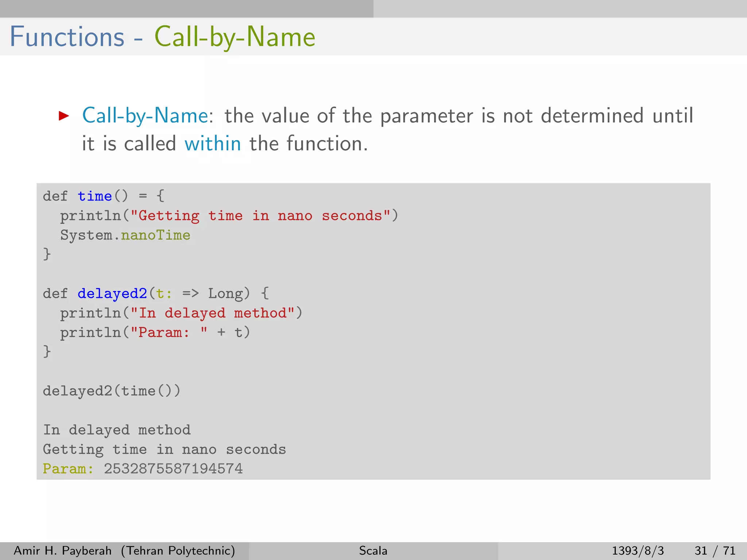This screenshot has width=747, height=560.
Task: Click the highlighted word 'within'
Action: pos(213,143)
